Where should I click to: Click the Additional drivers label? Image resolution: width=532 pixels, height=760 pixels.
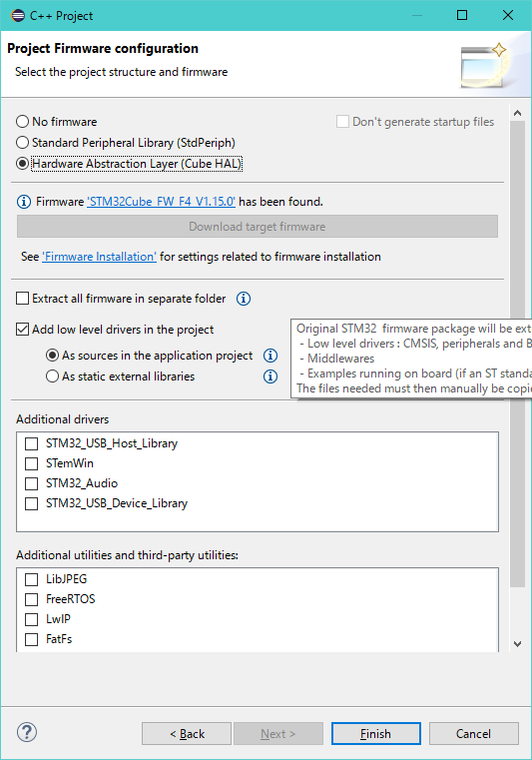coord(63,419)
